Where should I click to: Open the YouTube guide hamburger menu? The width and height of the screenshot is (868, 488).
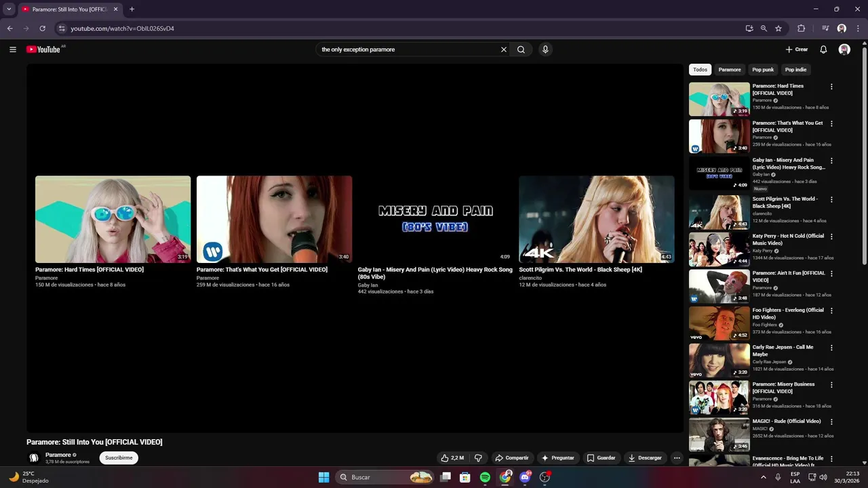point(13,49)
